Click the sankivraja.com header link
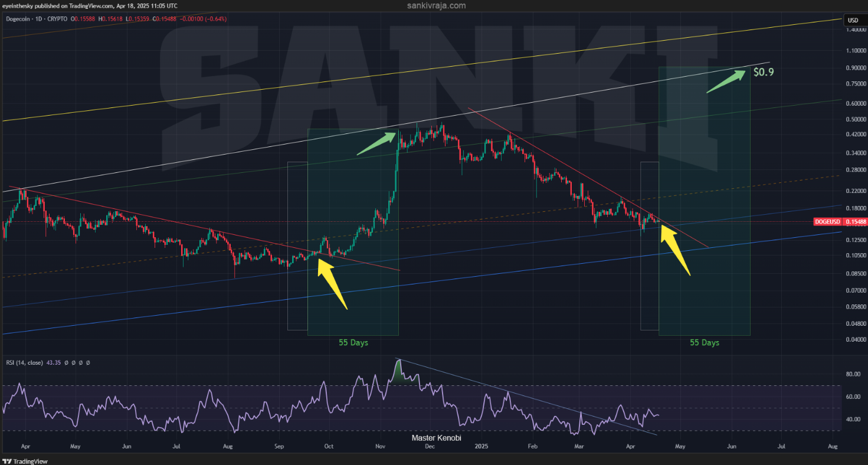 pos(436,6)
